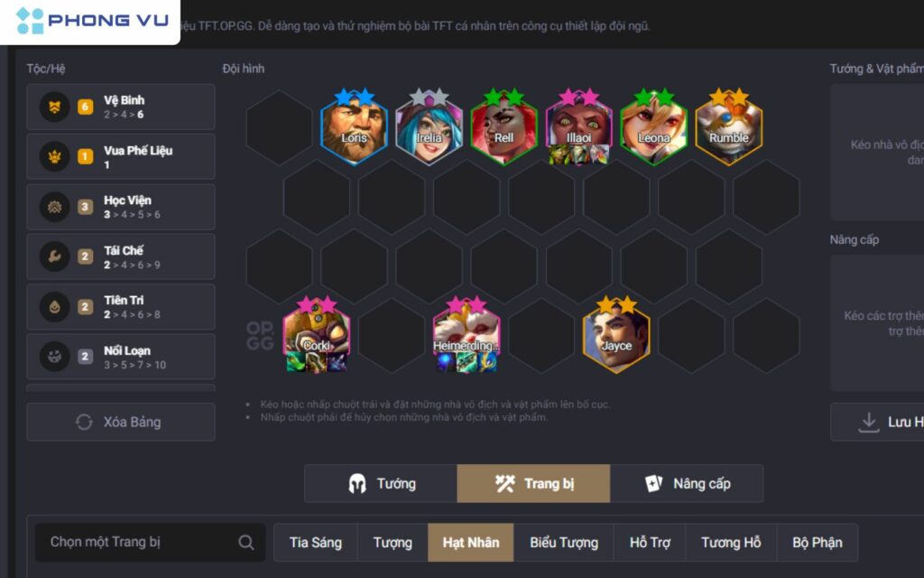Image resolution: width=924 pixels, height=578 pixels.
Task: Select the Biểu Tượng item filter
Action: (x=563, y=543)
